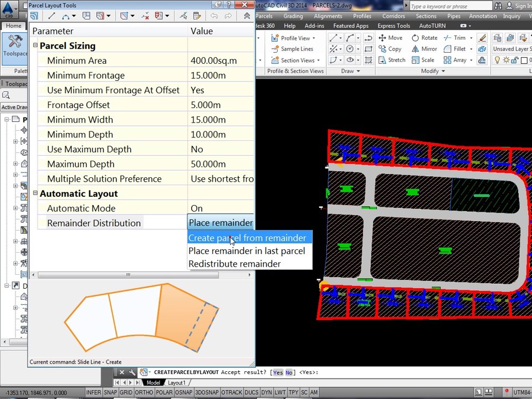Screen dimensions: 532x399
Task: Expand the Draw panel dropdown
Action: point(350,71)
